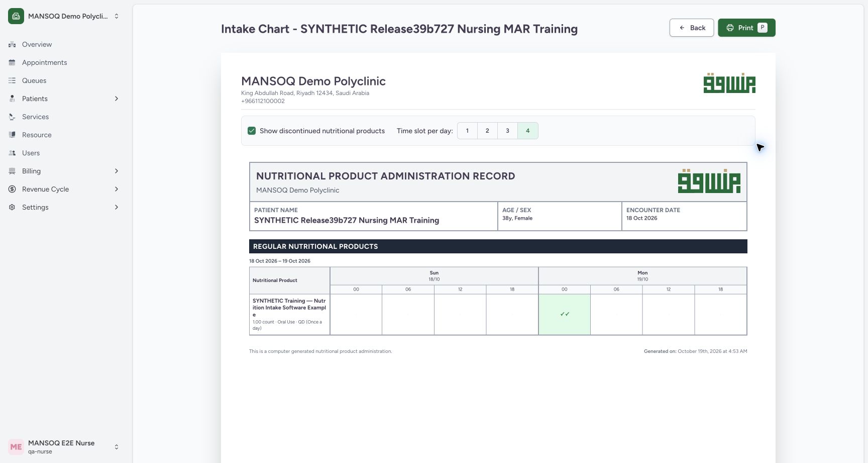Set time slot per day to 3
Screen dimensions: 868x463
tap(507, 131)
